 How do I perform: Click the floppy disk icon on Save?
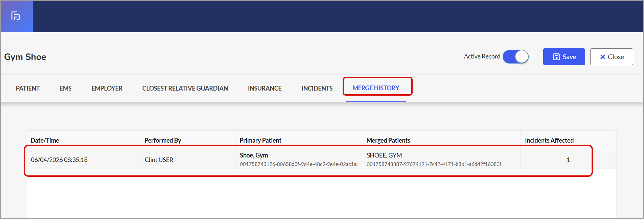coord(556,57)
